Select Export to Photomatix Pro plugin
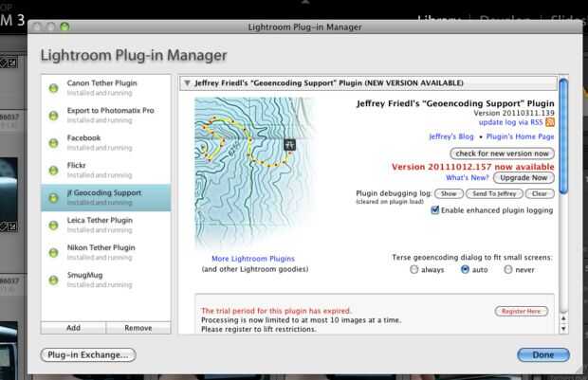This screenshot has width=588, height=380. [x=106, y=116]
